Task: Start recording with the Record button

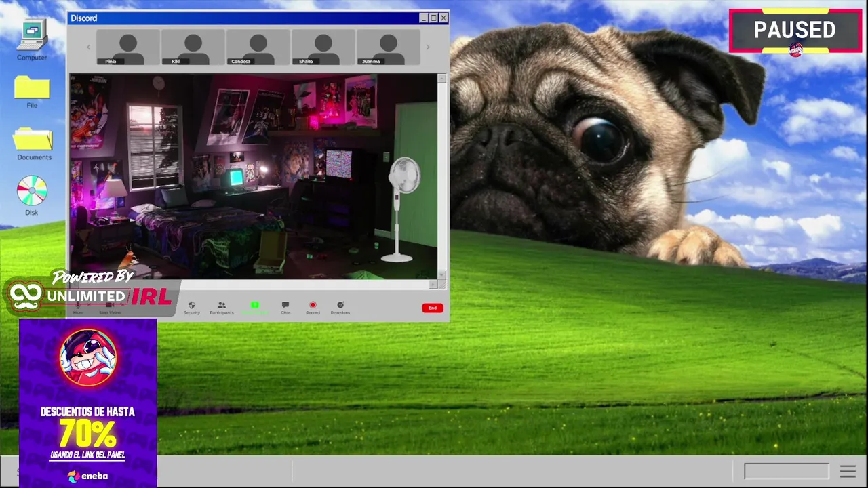Action: [313, 308]
